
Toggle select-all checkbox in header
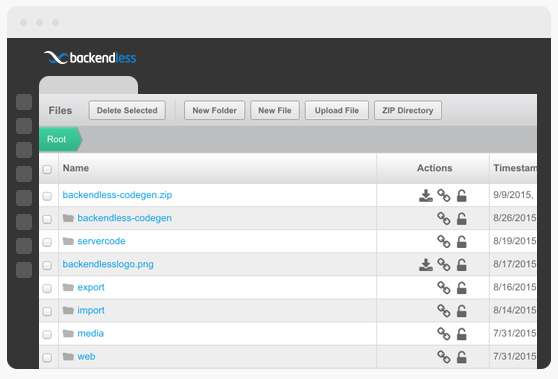click(47, 169)
